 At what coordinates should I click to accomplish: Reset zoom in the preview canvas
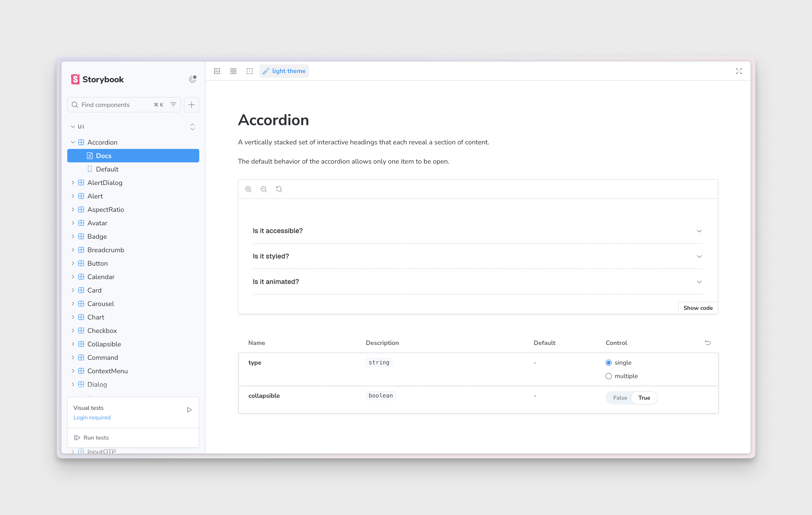pyautogui.click(x=279, y=189)
